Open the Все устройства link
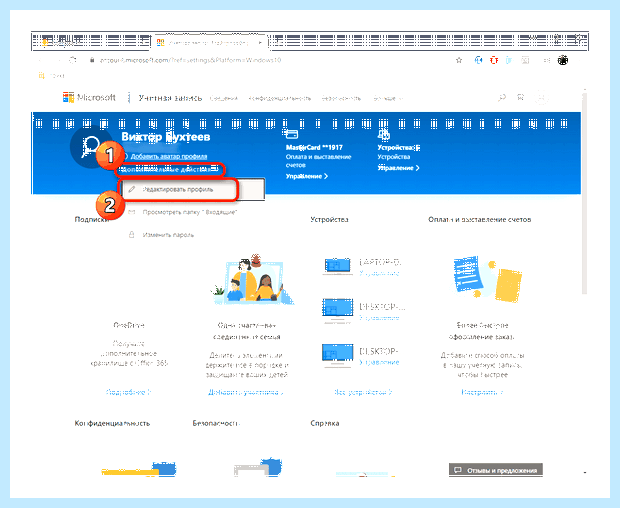620x508 pixels. point(363,392)
